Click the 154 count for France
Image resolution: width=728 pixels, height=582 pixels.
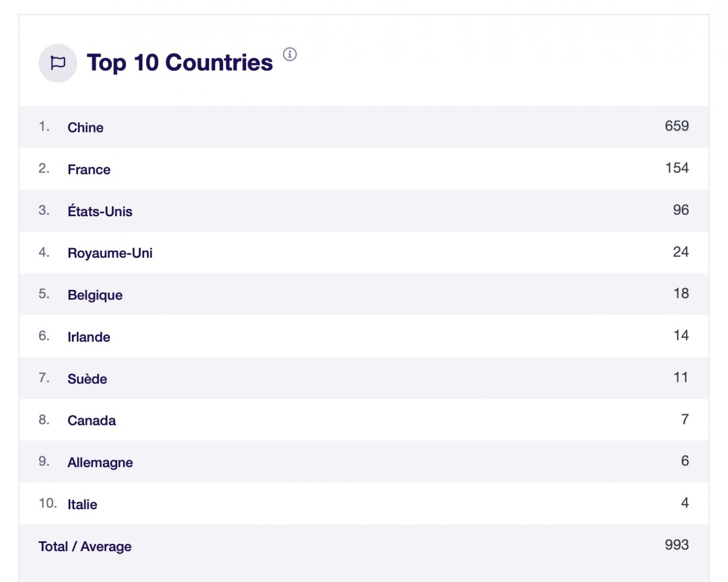click(x=677, y=168)
